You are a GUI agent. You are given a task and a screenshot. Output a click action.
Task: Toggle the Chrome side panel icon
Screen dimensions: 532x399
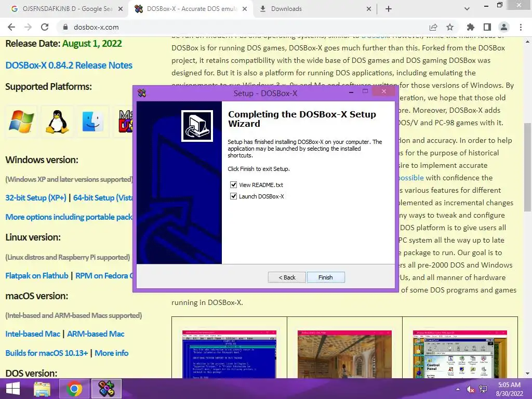point(487,27)
